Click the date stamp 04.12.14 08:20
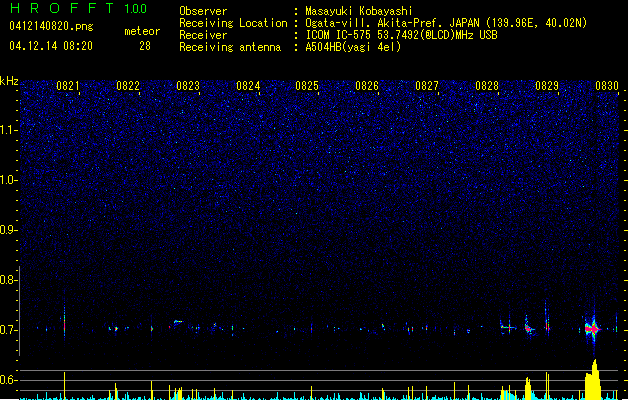The width and height of the screenshot is (629, 400). [x=51, y=46]
